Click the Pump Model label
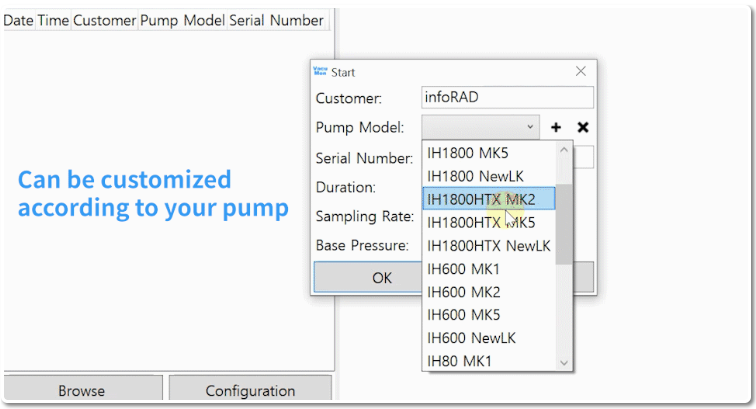756x409 pixels. (x=360, y=127)
